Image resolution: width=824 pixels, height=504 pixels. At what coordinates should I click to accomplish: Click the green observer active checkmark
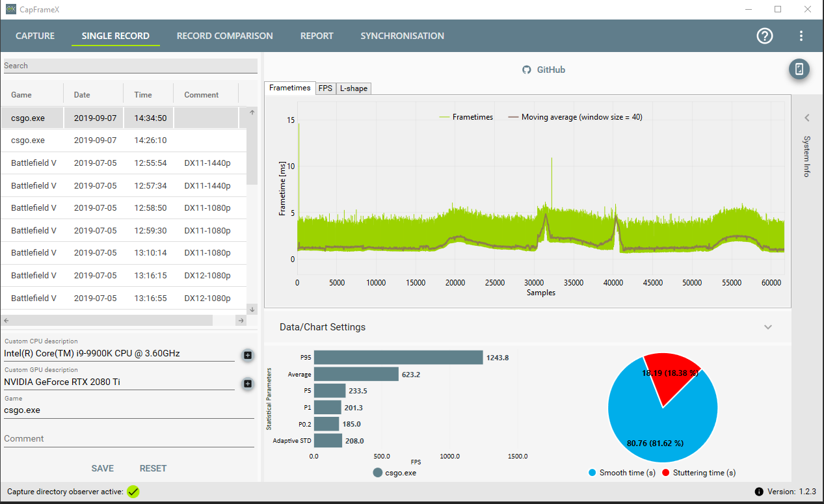click(x=133, y=492)
